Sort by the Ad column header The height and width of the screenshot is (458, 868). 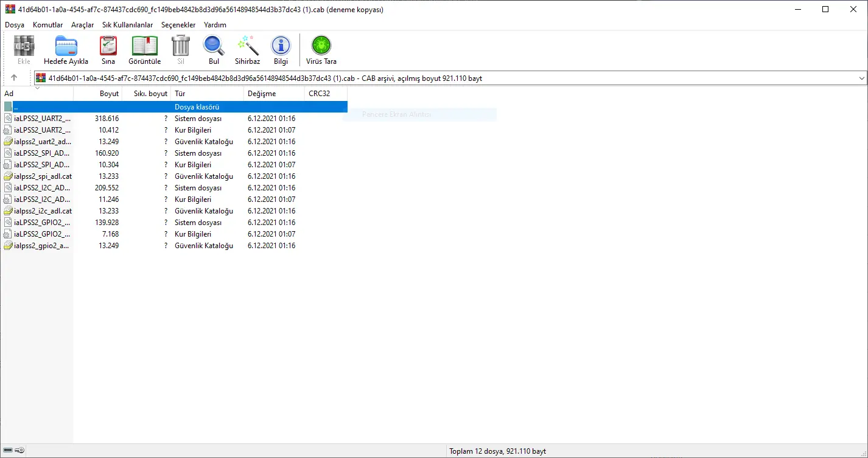click(x=37, y=94)
